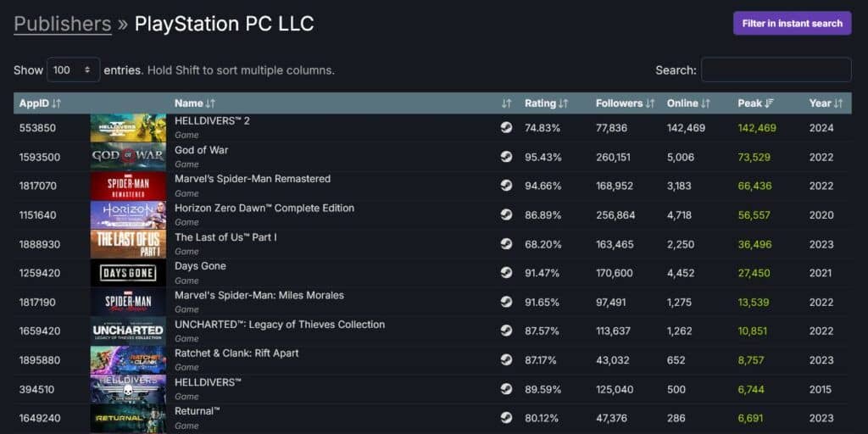This screenshot has height=434, width=868.
Task: Sort by Followers column header
Action: [625, 103]
